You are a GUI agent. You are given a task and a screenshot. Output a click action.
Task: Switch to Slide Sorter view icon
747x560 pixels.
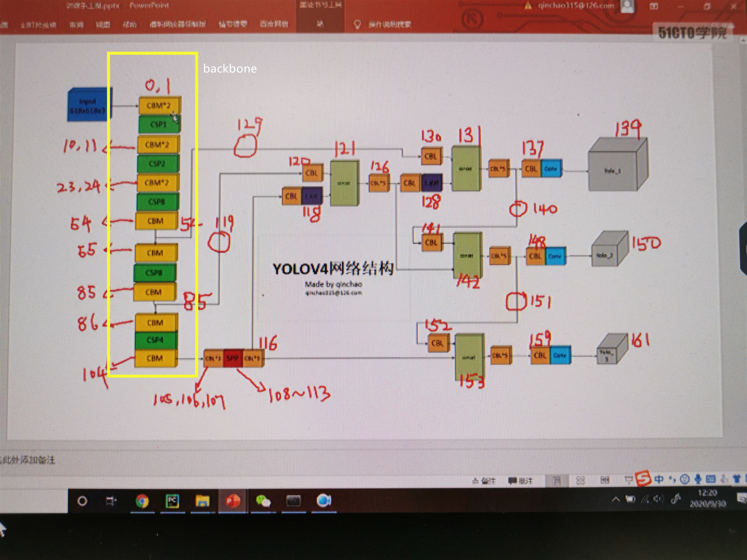click(x=580, y=480)
